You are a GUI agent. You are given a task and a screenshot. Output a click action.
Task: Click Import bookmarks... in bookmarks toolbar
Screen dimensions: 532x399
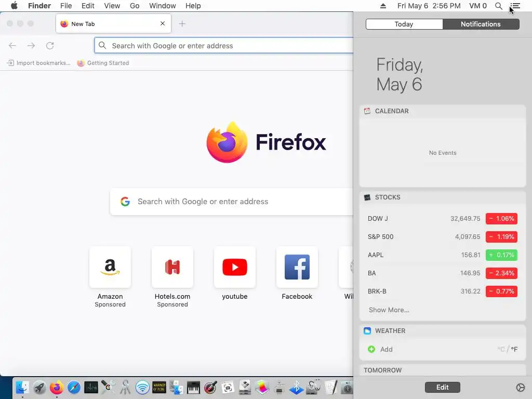[x=38, y=63]
